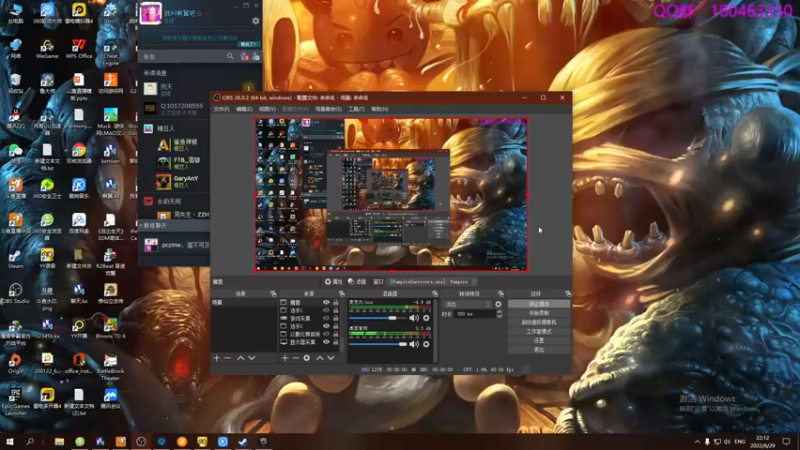This screenshot has width=800, height=450.
Task: Toggle visibility eye for 显示器采集 source
Action: coord(326,342)
